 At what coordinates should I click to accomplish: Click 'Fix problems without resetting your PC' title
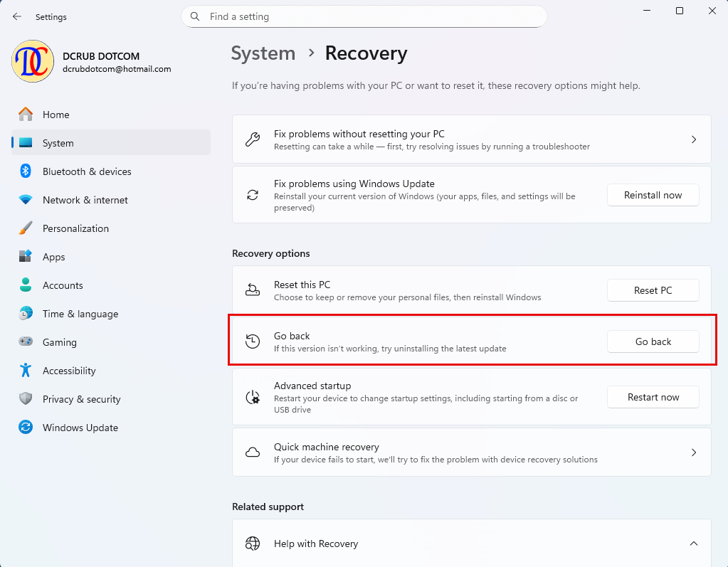click(359, 134)
